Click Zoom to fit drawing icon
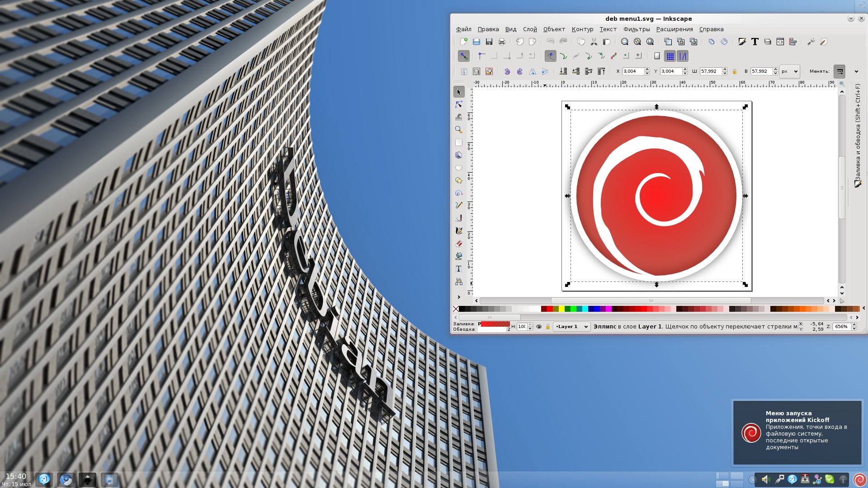Screen dimensions: 868x488 (x=637, y=42)
